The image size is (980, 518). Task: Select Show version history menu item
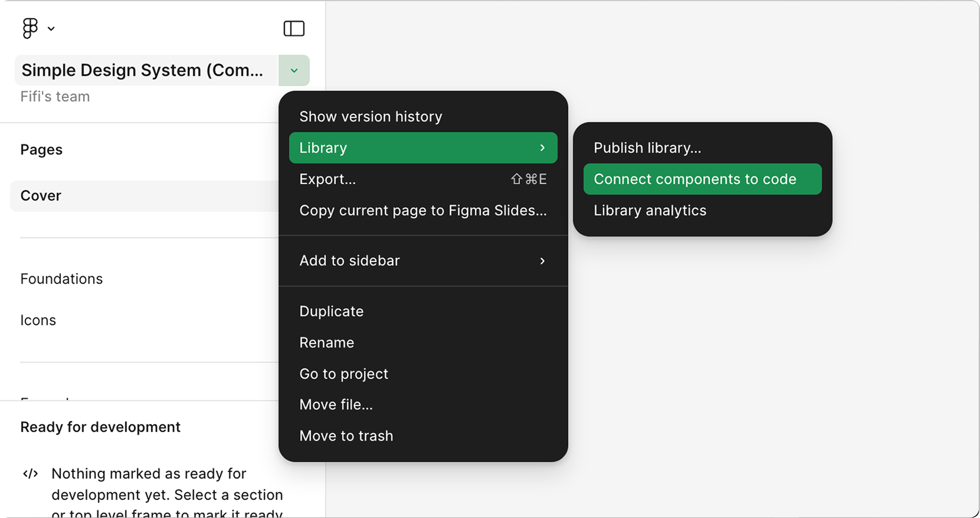pos(371,116)
